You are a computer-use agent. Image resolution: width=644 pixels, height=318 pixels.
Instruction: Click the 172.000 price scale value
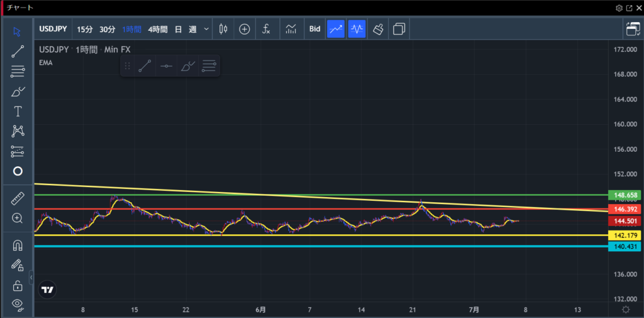(x=625, y=49)
